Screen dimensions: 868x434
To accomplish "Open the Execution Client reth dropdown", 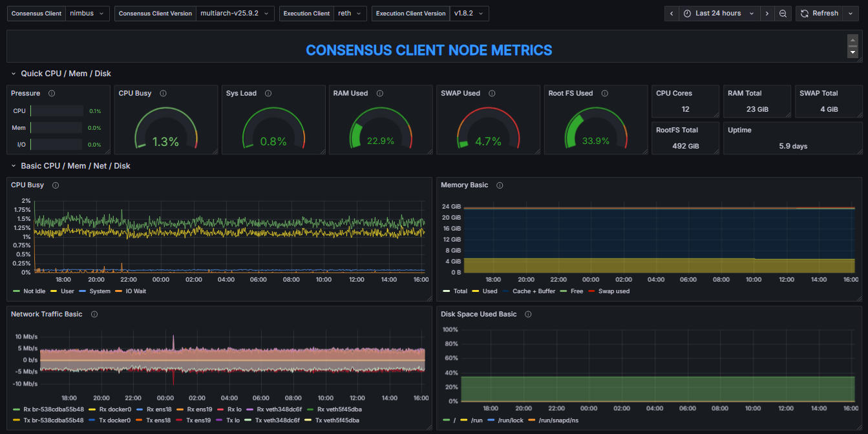I will click(350, 14).
